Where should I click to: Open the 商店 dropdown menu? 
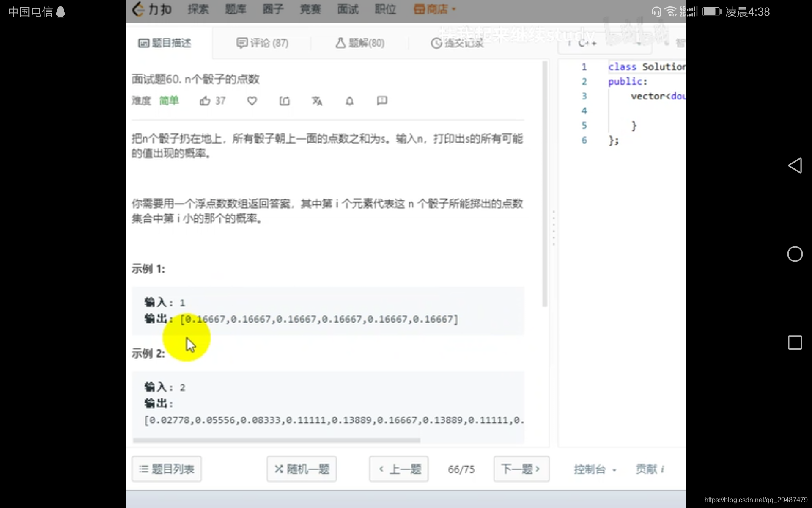434,9
